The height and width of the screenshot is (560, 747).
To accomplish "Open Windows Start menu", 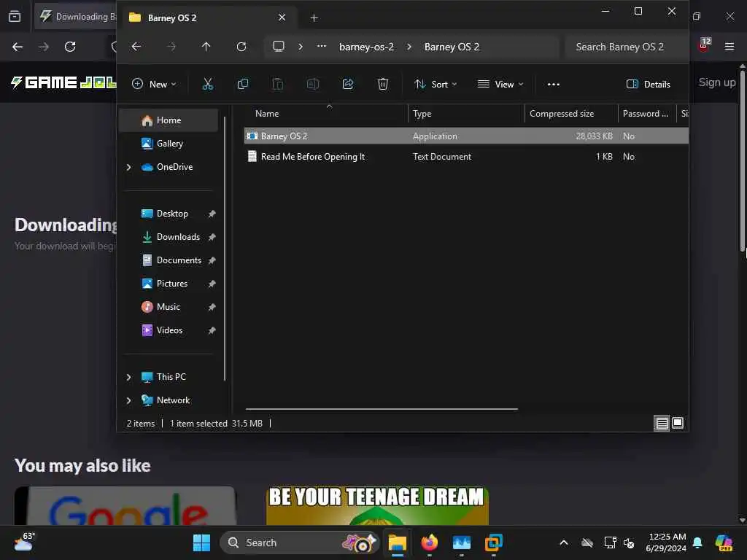I will coord(201,542).
